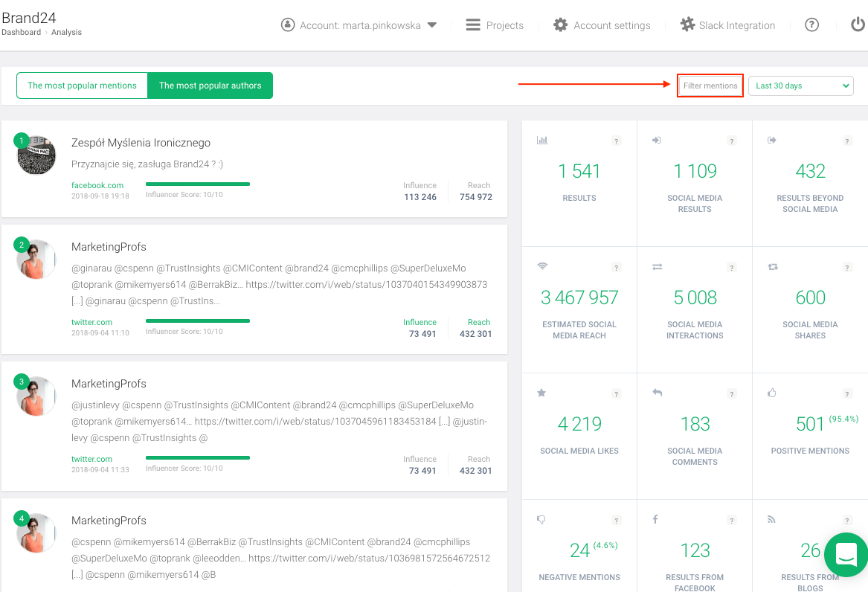This screenshot has width=868, height=592.
Task: Click the star icon on Social Media Likes tile
Action: pos(541,393)
